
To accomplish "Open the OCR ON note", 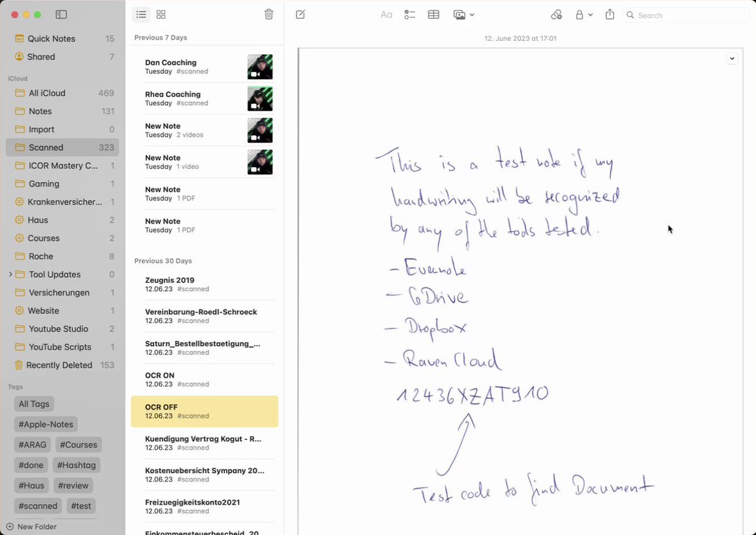I will tap(204, 379).
